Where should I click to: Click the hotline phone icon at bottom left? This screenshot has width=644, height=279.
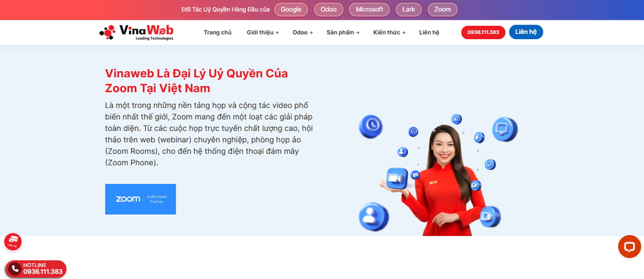click(15, 268)
